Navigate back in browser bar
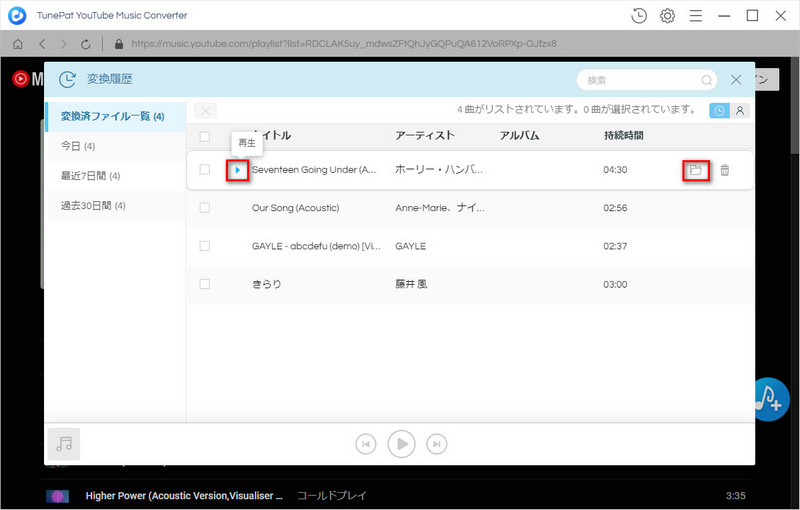The height and width of the screenshot is (510, 800). (42, 44)
